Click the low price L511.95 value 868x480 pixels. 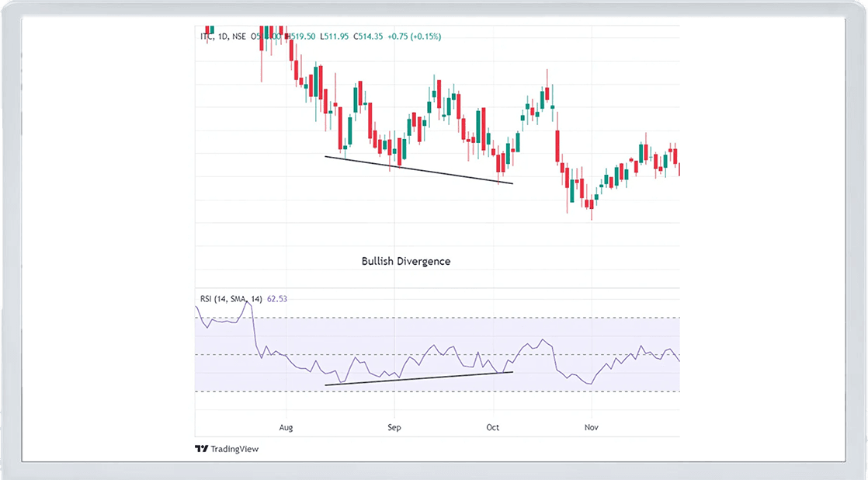point(335,36)
